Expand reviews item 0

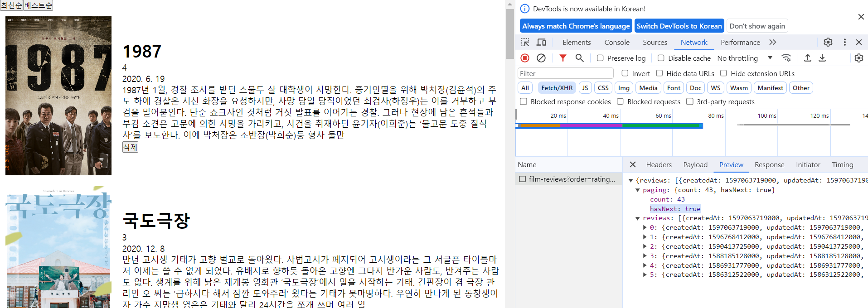click(x=645, y=227)
